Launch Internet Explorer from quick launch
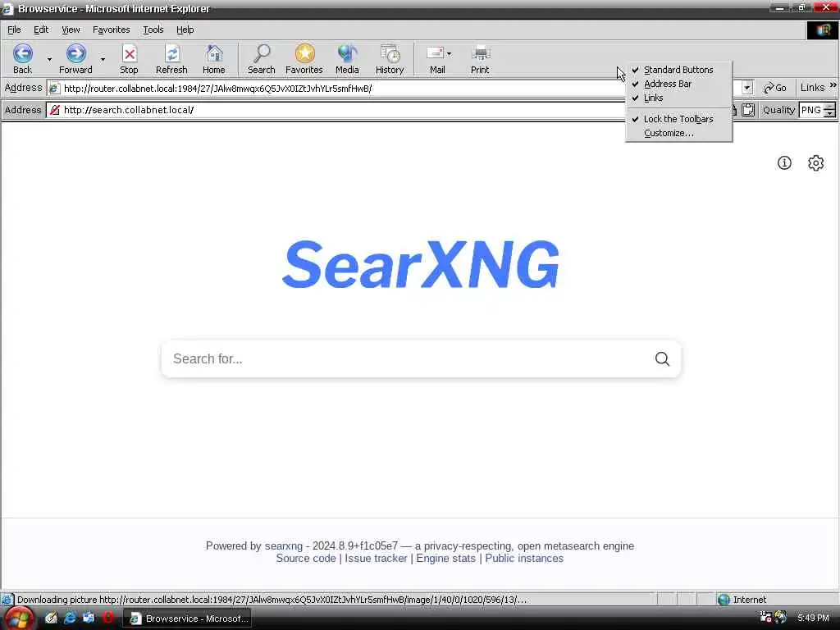 70,618
